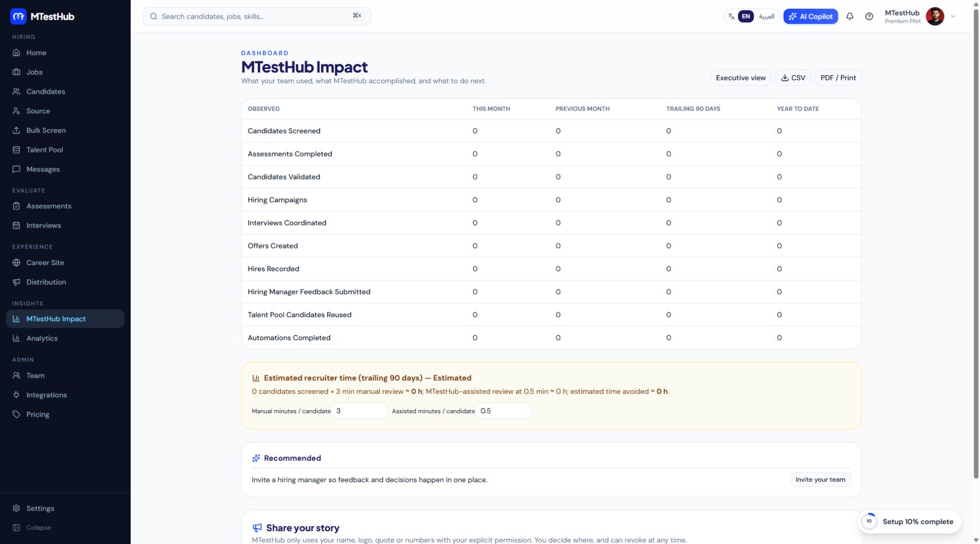Switch language to العربية
Image resolution: width=980 pixels, height=544 pixels.
(x=766, y=16)
